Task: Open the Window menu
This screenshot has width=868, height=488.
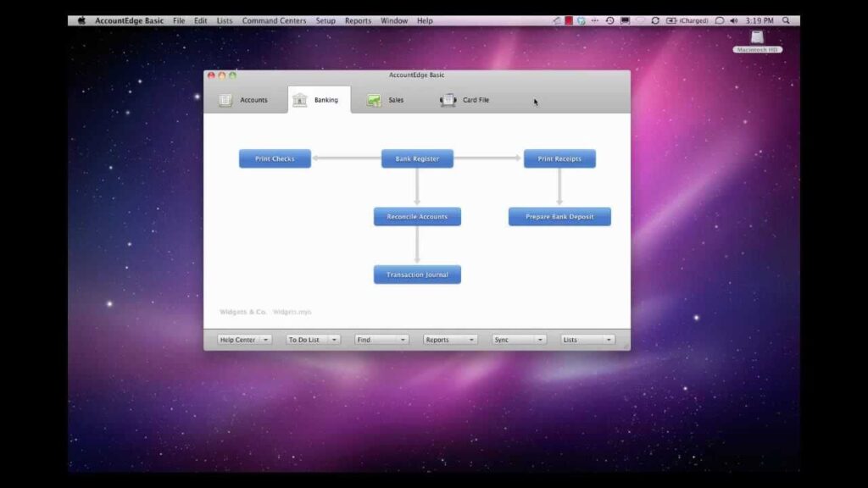Action: (394, 20)
